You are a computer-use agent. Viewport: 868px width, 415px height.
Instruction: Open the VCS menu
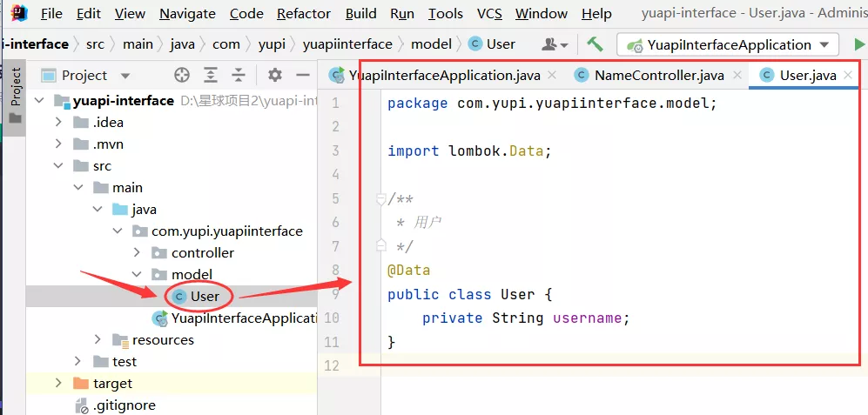[489, 13]
